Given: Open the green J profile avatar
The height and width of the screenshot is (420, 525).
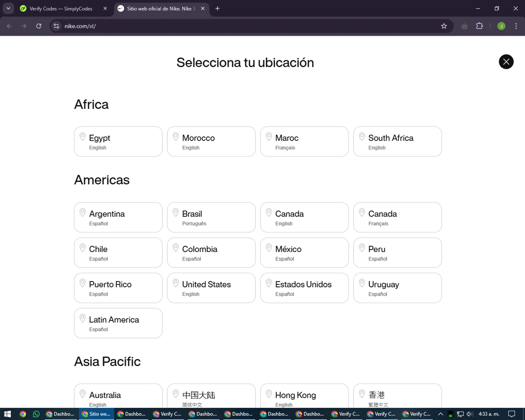Looking at the screenshot, I should coord(501,26).
